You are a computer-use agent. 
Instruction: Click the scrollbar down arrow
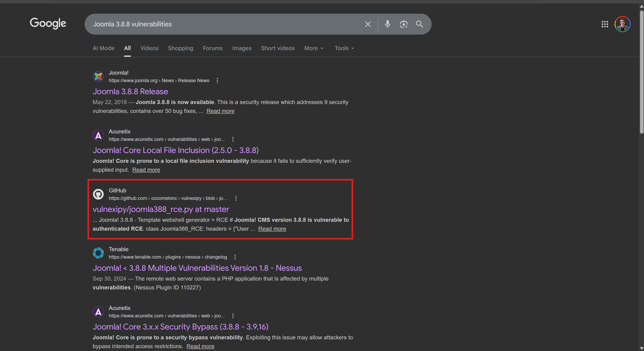pos(642,348)
